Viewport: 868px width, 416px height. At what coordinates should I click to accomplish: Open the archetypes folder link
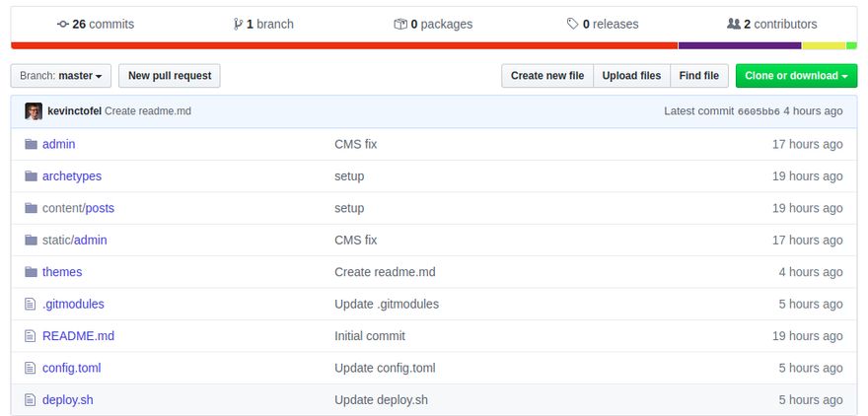coord(72,176)
